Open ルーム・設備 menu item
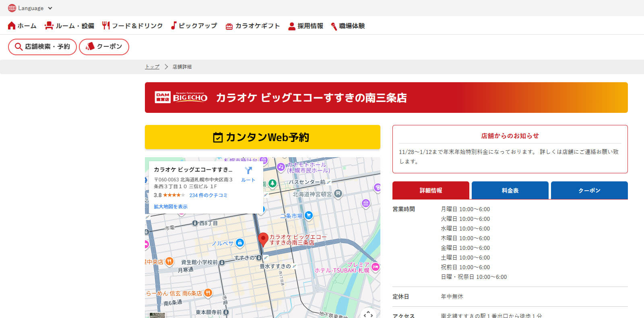Viewport: 644px width, 318px height. coord(69,26)
